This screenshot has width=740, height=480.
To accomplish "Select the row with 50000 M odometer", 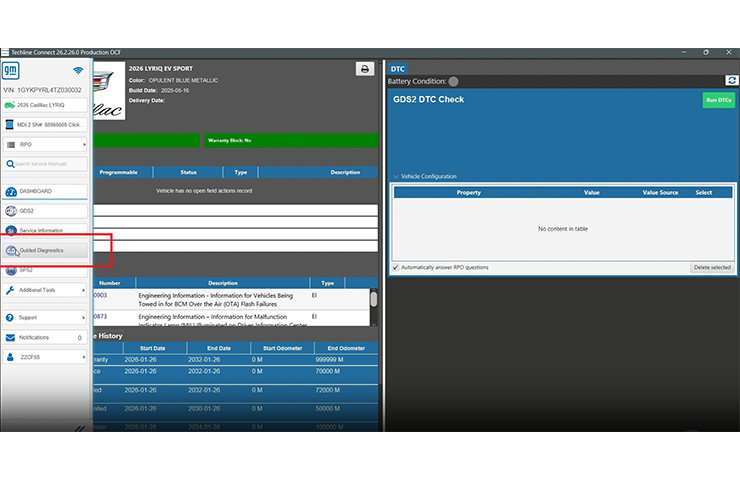I will click(x=235, y=411).
